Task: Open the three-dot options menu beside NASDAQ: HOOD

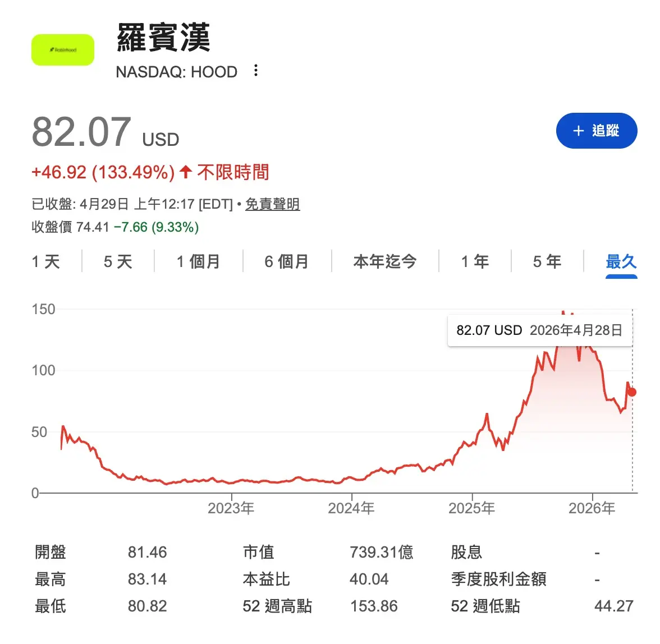Action: point(255,71)
